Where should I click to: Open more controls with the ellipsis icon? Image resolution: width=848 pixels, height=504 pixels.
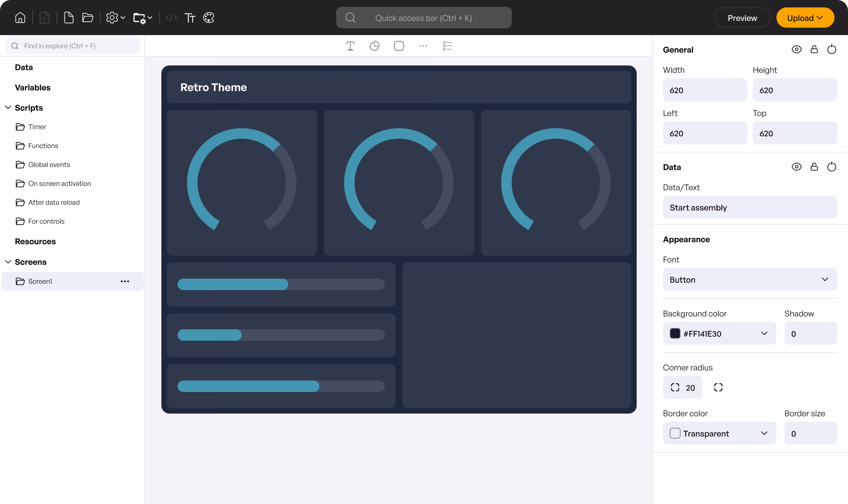(x=423, y=46)
